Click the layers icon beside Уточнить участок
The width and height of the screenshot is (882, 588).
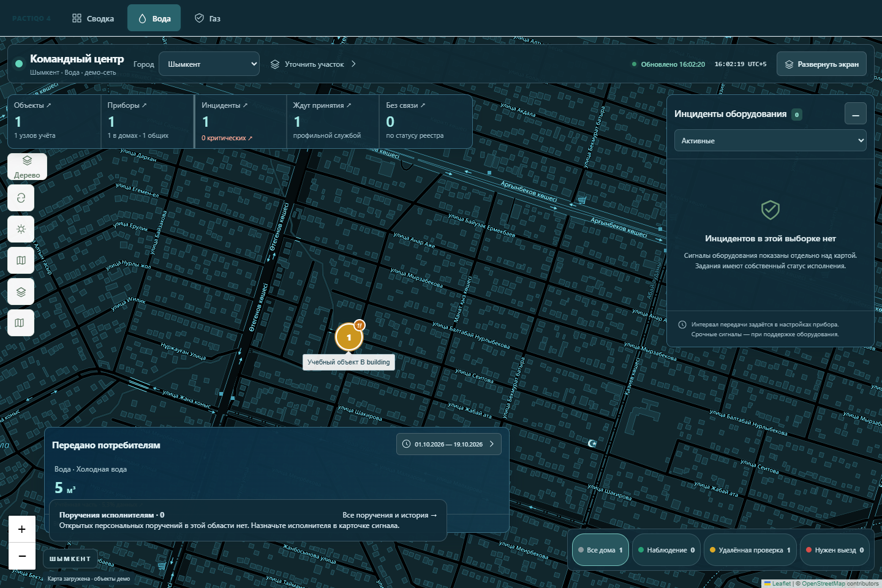[275, 64]
